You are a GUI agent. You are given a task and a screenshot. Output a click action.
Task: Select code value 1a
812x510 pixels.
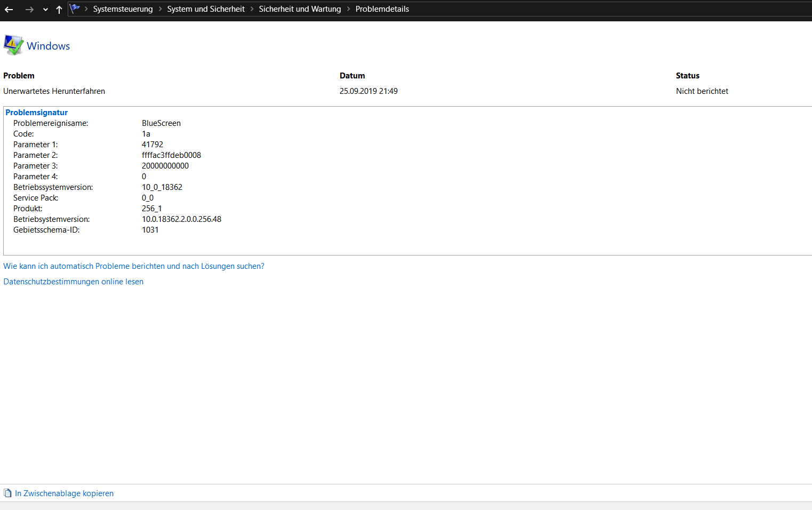coord(146,134)
